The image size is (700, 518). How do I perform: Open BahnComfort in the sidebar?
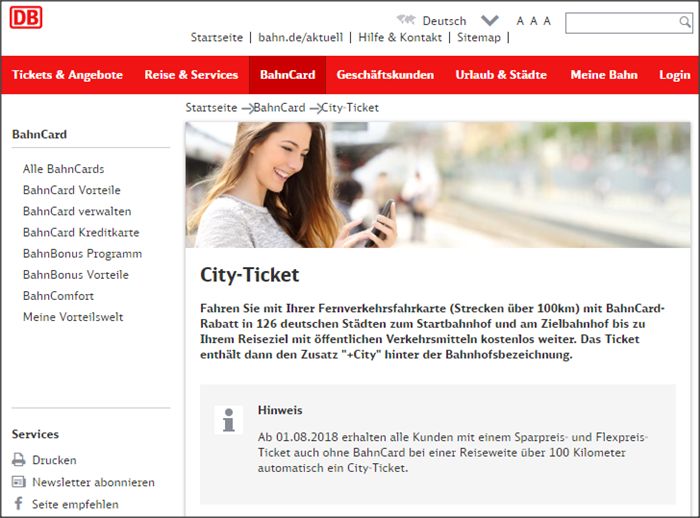(58, 296)
